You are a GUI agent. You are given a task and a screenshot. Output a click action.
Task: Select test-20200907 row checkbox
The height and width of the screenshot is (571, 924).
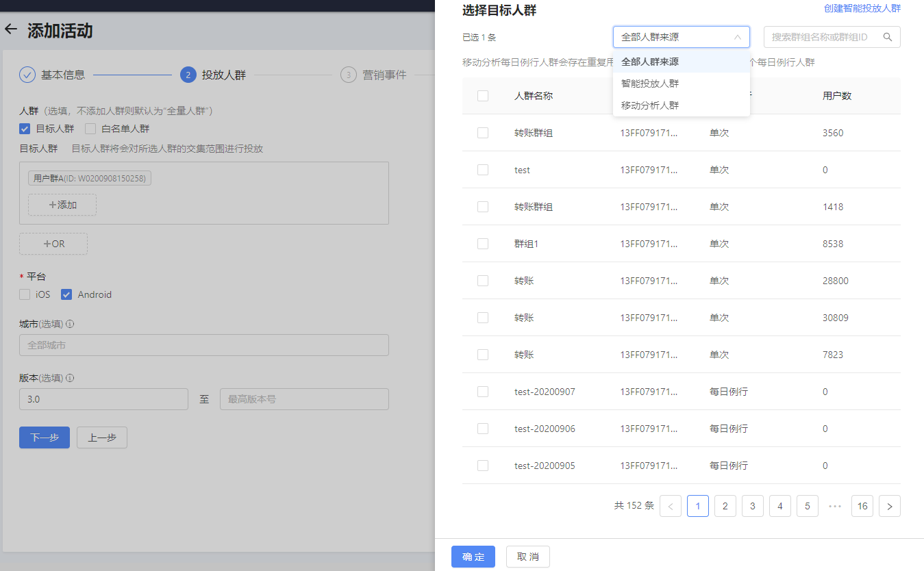(483, 392)
